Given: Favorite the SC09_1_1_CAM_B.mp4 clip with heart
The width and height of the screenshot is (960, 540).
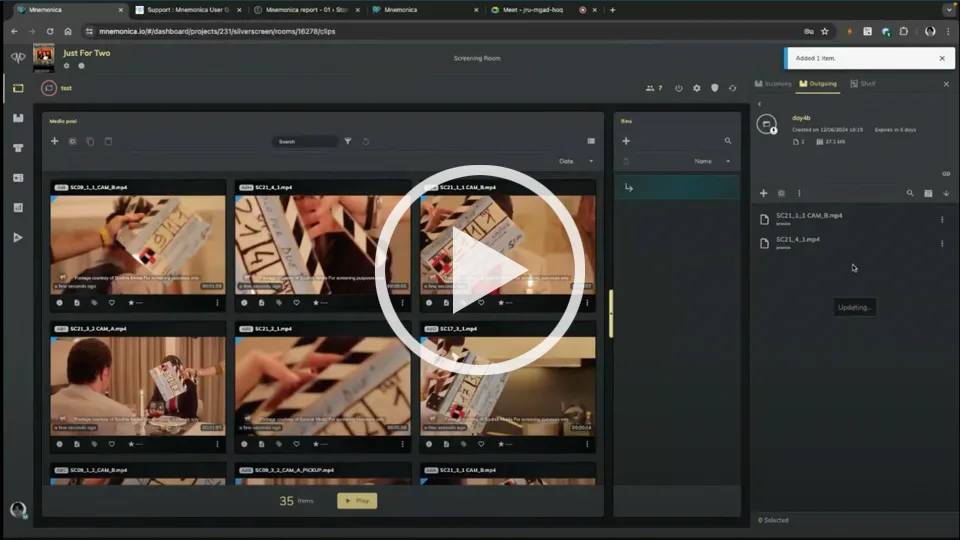Looking at the screenshot, I should click(x=111, y=302).
